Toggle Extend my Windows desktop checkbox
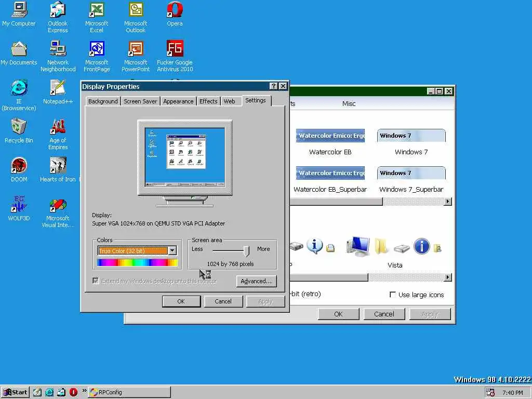The width and height of the screenshot is (532, 399). tap(96, 281)
